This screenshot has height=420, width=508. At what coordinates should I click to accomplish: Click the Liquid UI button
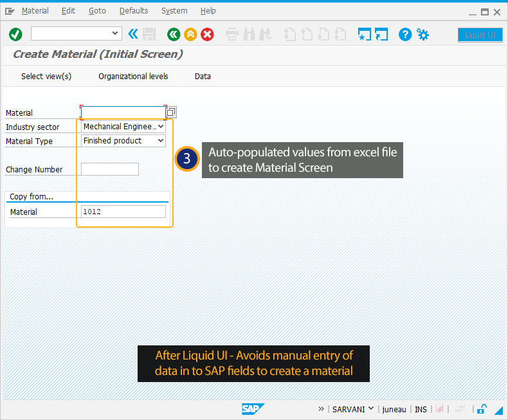click(x=480, y=35)
